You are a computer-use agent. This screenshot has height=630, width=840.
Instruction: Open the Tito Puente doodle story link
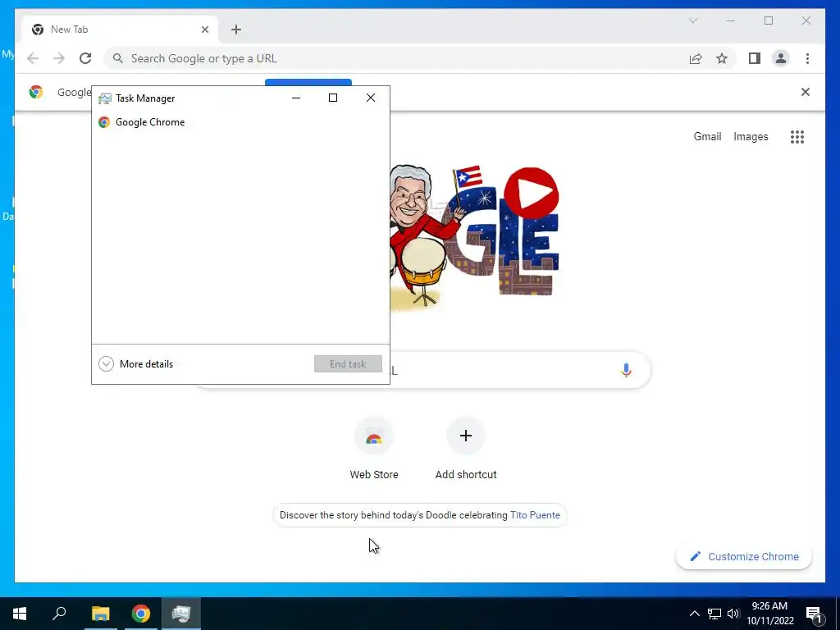tap(535, 515)
